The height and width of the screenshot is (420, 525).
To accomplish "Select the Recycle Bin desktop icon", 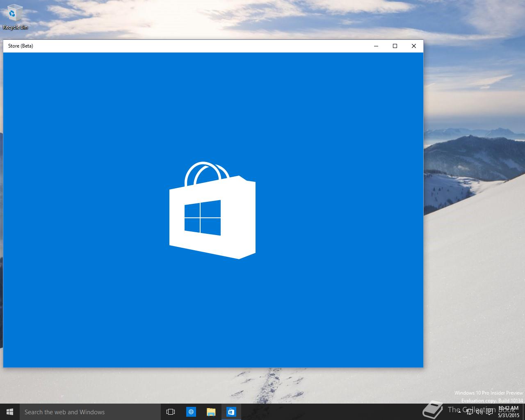I will pos(15,17).
